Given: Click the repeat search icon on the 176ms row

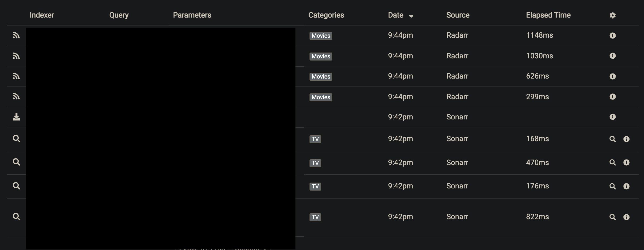Looking at the screenshot, I should click(613, 186).
